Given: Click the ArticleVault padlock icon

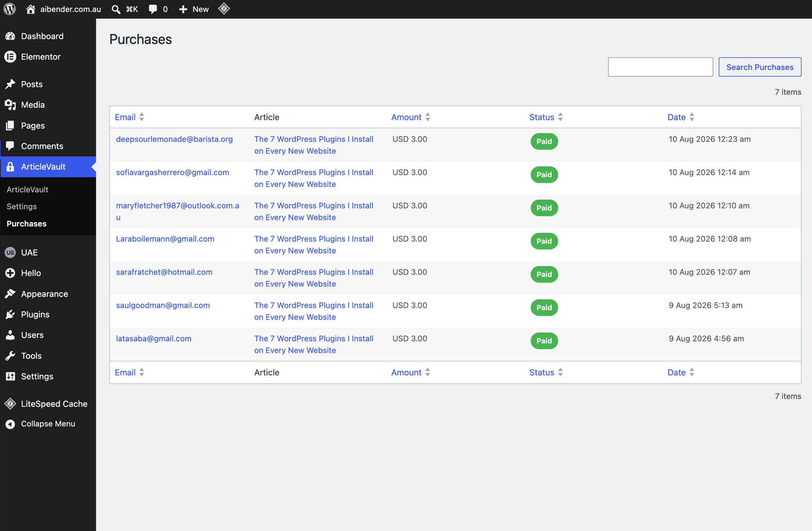Looking at the screenshot, I should 10,167.
